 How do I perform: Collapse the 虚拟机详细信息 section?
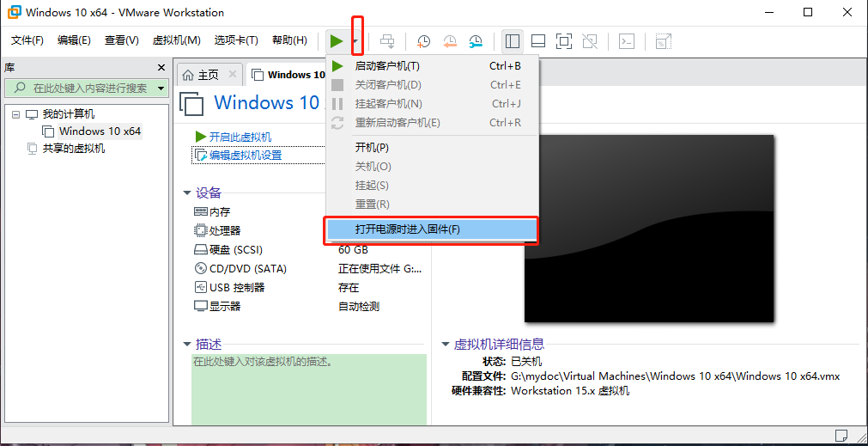tap(446, 345)
